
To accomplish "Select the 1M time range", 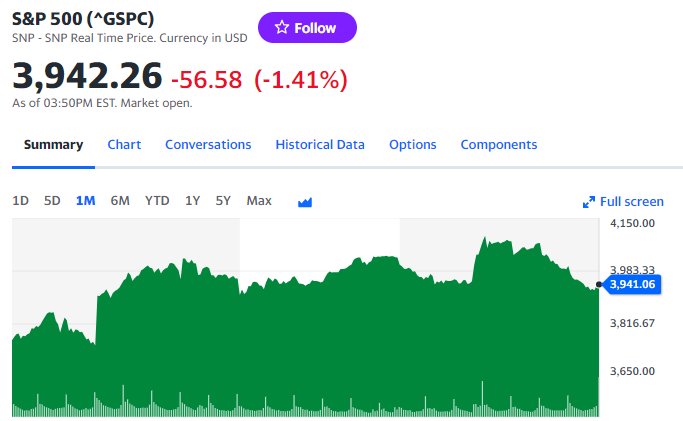I will [x=85, y=201].
